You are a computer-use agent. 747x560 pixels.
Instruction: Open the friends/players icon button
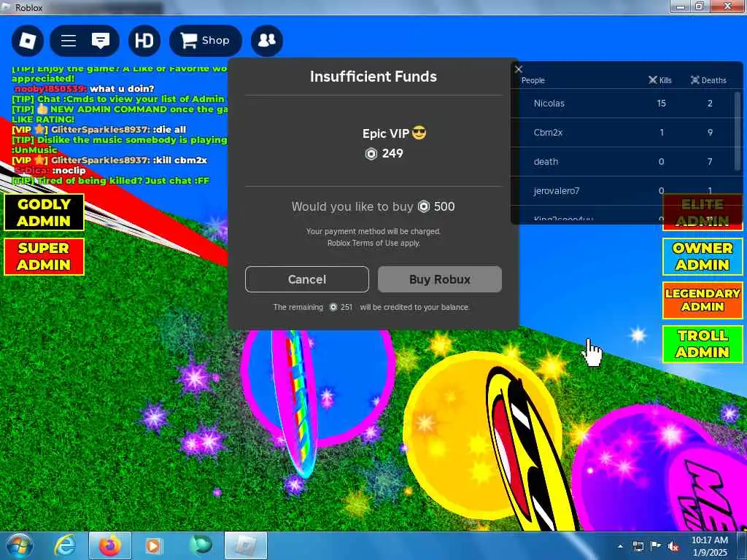click(267, 41)
